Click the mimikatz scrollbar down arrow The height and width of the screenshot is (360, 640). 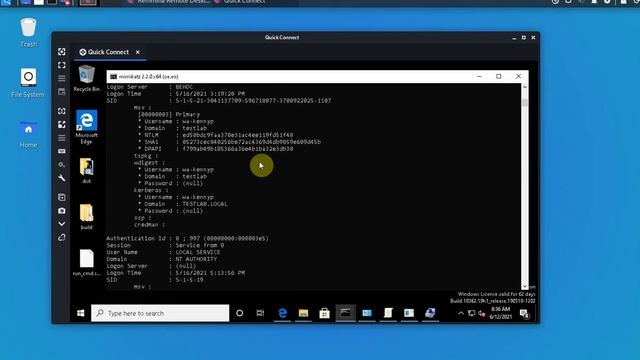[525, 286]
